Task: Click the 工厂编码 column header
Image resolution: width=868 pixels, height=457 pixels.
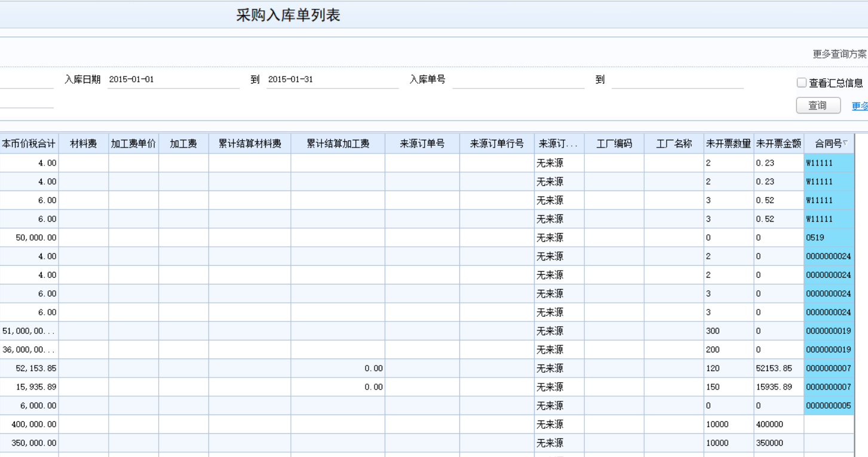Action: 614,143
